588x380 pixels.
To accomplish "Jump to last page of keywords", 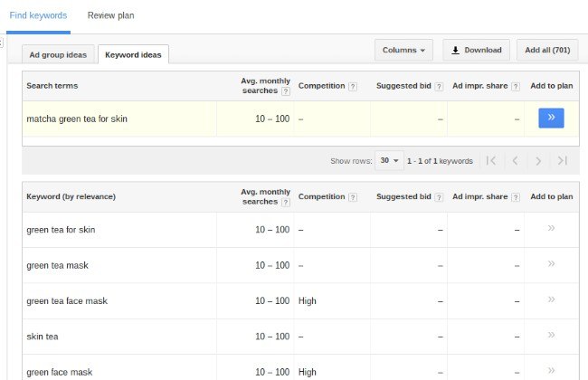I will pyautogui.click(x=562, y=160).
